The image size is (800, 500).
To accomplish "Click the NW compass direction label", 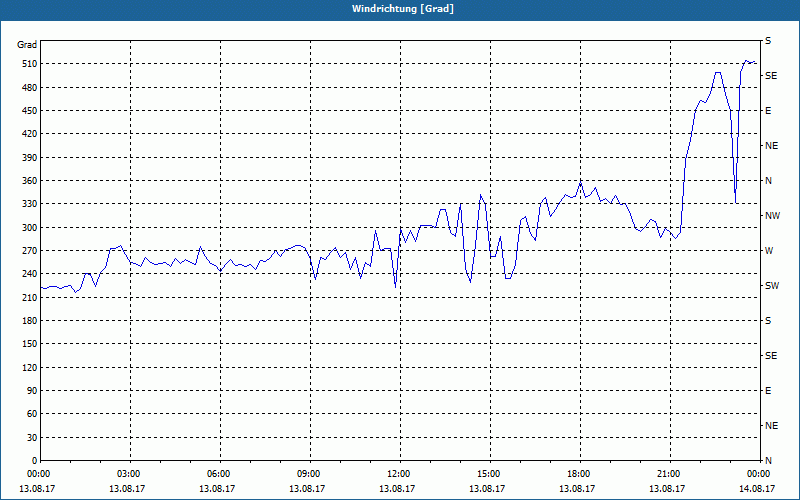I will 772,216.
